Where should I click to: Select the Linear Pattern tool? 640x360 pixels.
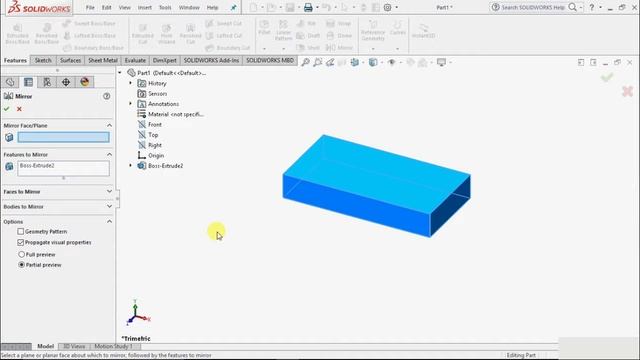(283, 31)
